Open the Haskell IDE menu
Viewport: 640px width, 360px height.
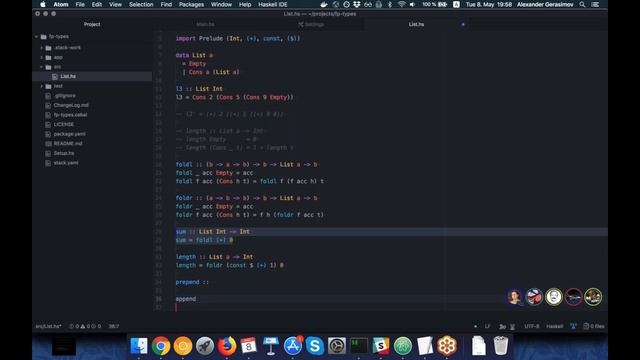(x=272, y=4)
